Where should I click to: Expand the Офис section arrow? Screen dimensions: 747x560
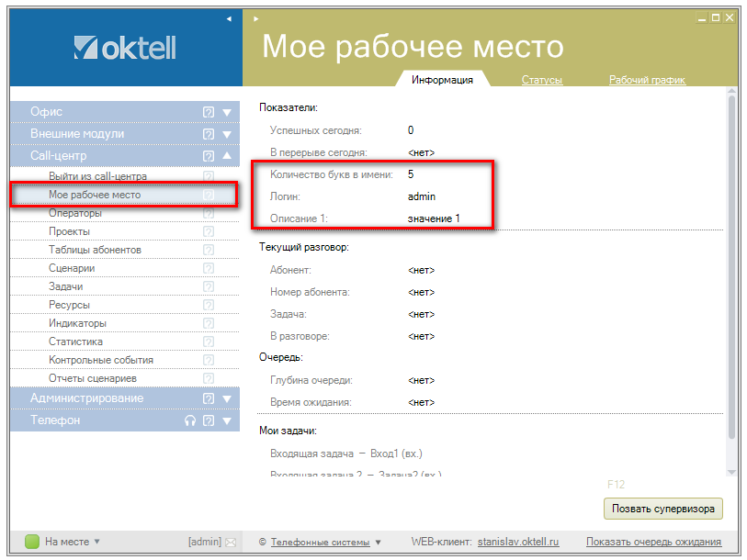(227, 112)
